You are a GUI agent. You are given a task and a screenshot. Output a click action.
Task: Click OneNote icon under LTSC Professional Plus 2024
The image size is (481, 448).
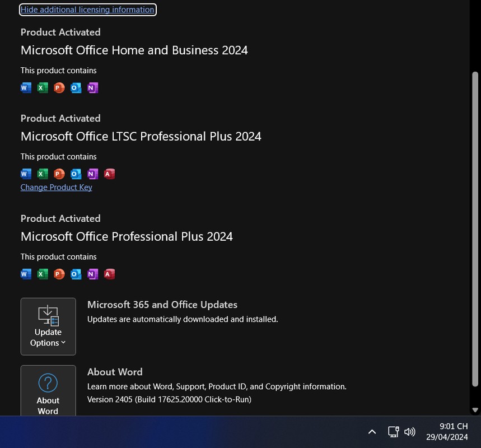click(x=92, y=174)
